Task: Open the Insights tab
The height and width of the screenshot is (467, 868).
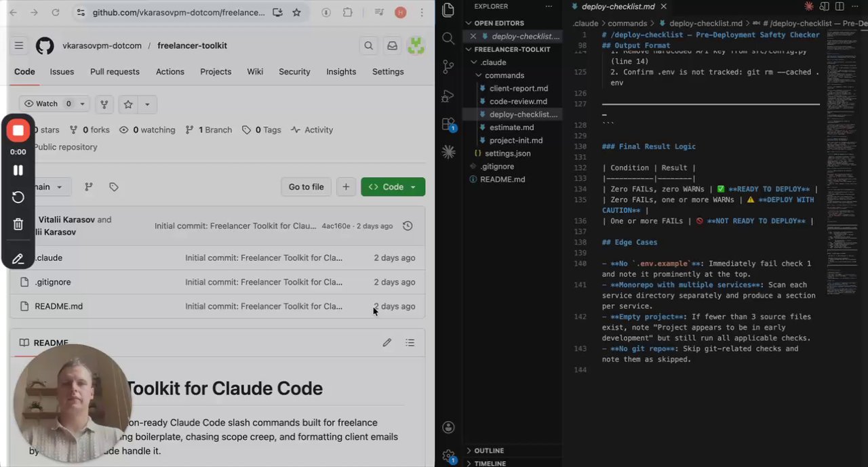Action: (x=341, y=71)
